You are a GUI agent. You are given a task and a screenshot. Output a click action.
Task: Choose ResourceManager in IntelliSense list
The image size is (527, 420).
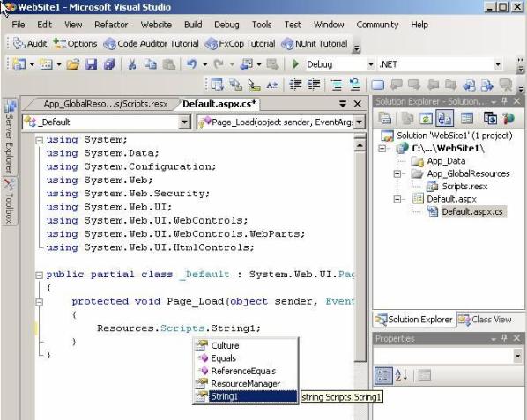coord(245,383)
